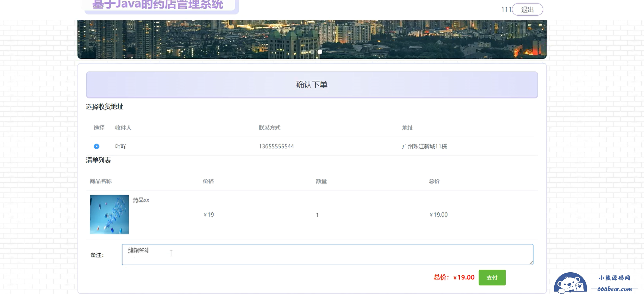Click into the 备注 remarks textarea

(x=327, y=255)
